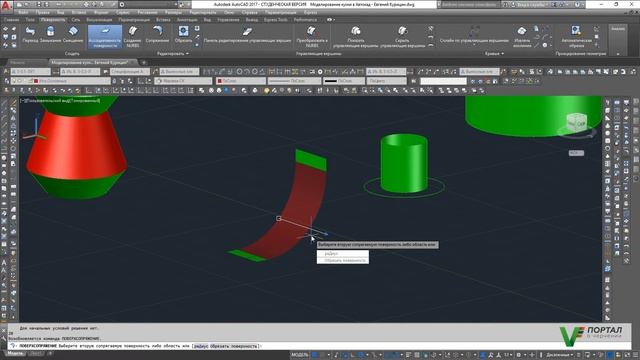The image size is (640, 360).
Task: Select the Замыкание surface patch tool
Action: pos(50,34)
